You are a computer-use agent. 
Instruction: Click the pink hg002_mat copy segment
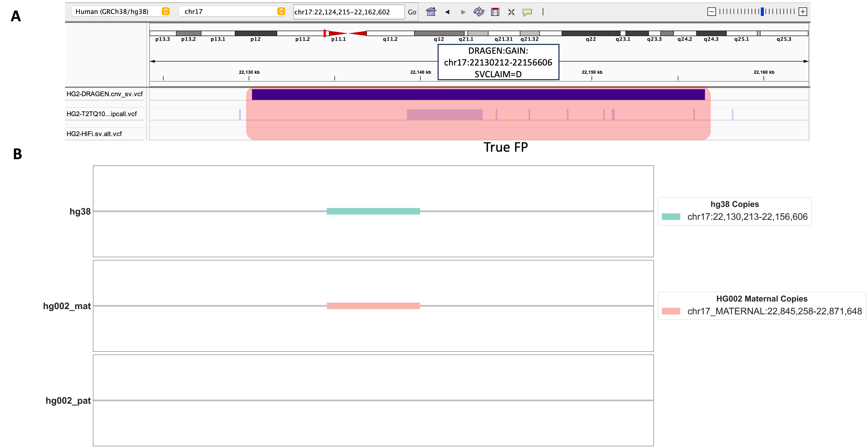[x=373, y=306]
